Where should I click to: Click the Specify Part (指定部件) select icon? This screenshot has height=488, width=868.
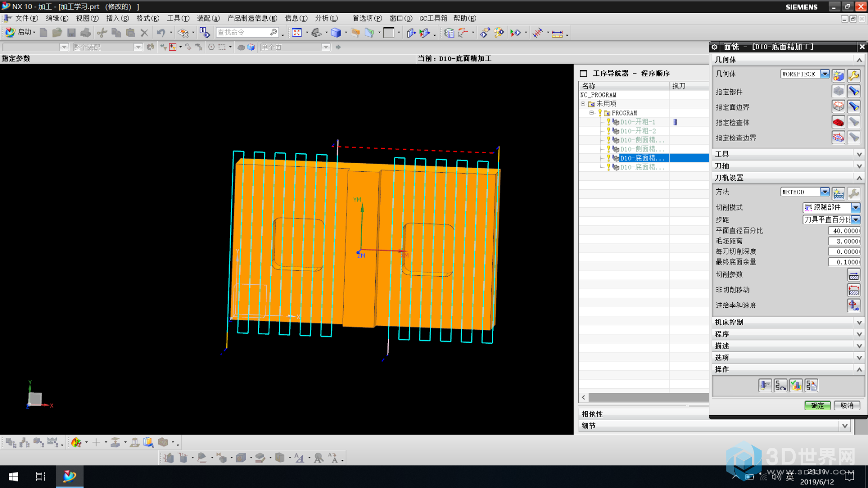pos(838,91)
